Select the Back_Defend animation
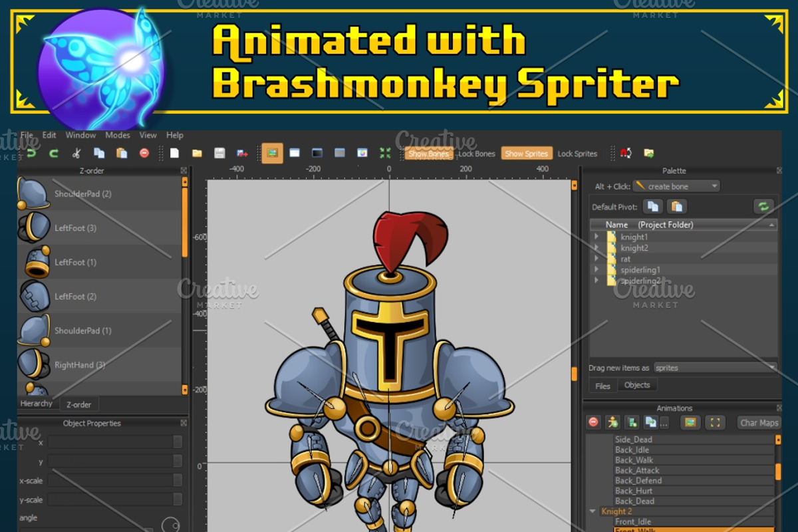The image size is (798, 532). coord(694,481)
